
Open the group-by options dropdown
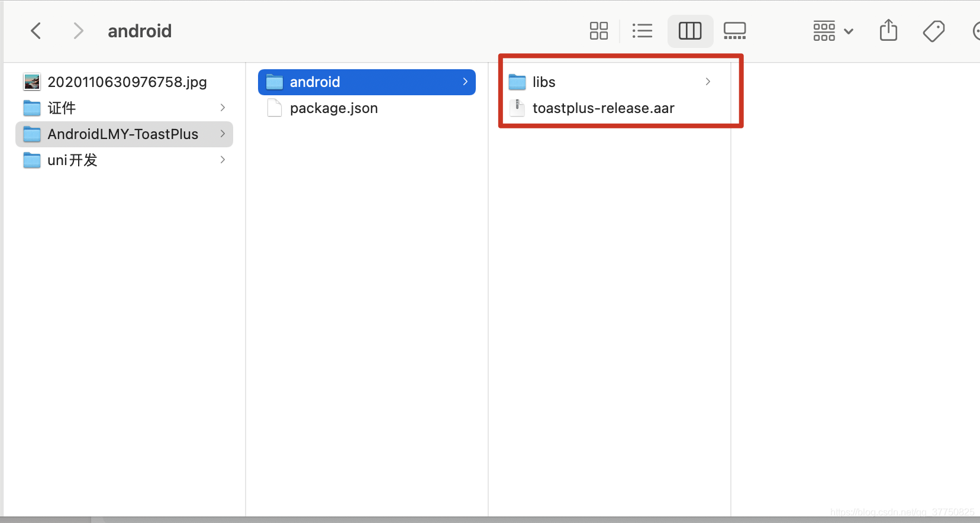(x=833, y=31)
